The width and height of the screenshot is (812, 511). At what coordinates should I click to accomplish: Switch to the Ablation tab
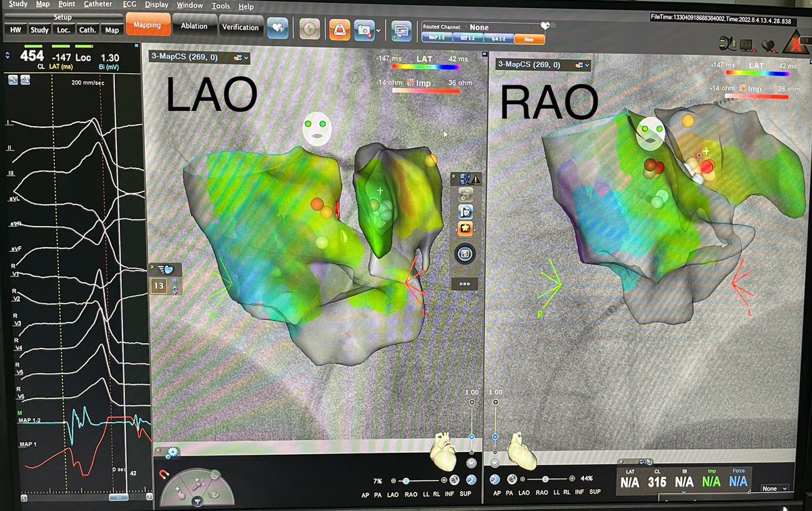[194, 26]
